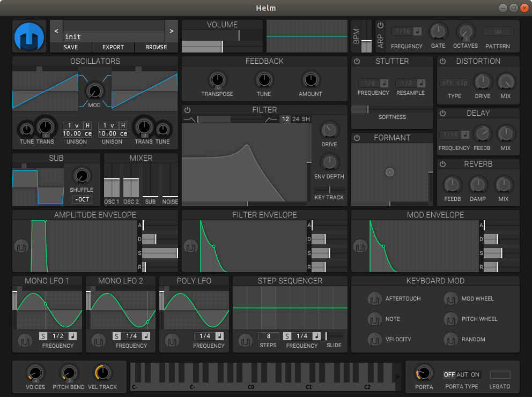Click the ARP frequency note sync icon
The image size is (532, 397).
click(x=418, y=31)
